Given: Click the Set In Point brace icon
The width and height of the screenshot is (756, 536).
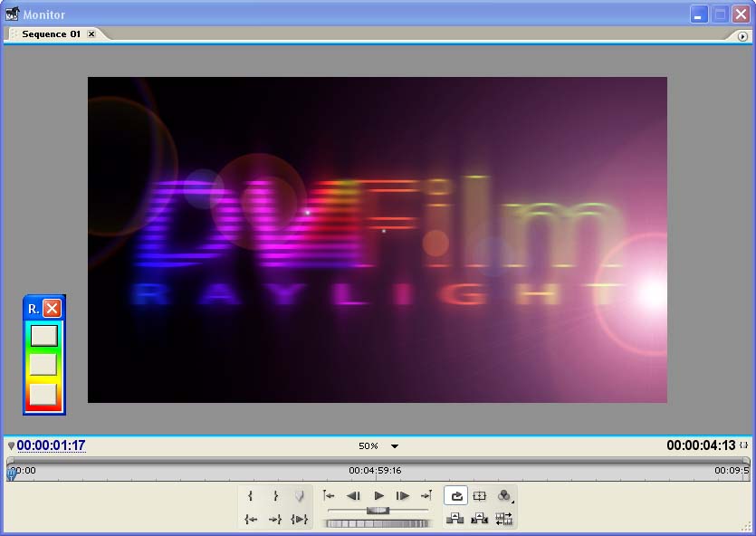Looking at the screenshot, I should [250, 495].
